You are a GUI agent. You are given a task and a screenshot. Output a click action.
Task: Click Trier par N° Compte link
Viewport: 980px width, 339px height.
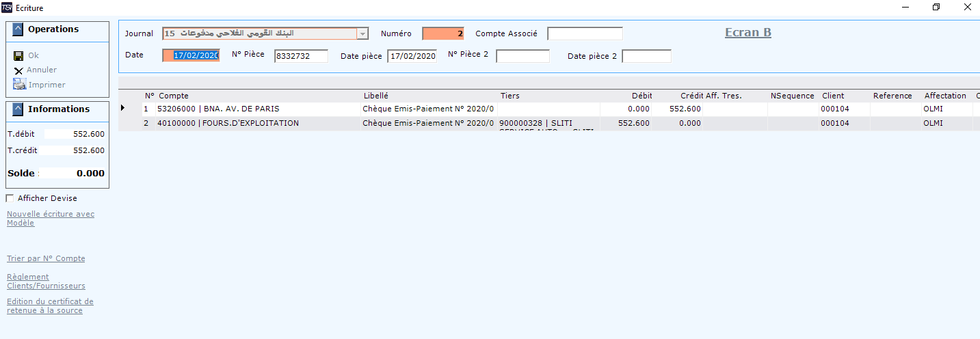(x=46, y=258)
